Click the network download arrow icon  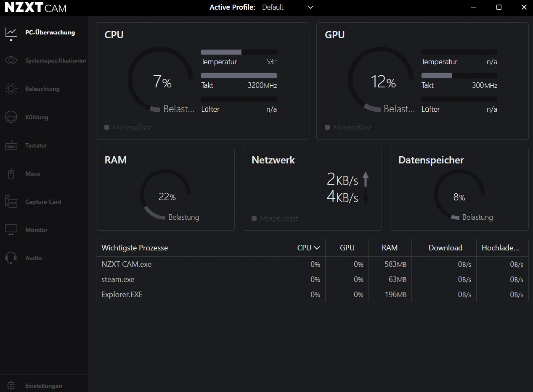click(x=366, y=196)
